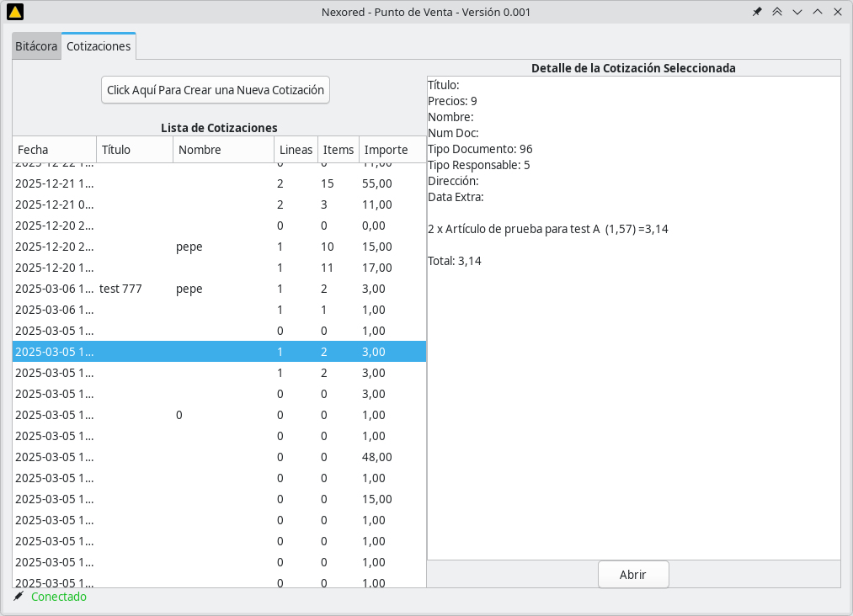Click the Título column header
The image size is (853, 616).
click(134, 150)
